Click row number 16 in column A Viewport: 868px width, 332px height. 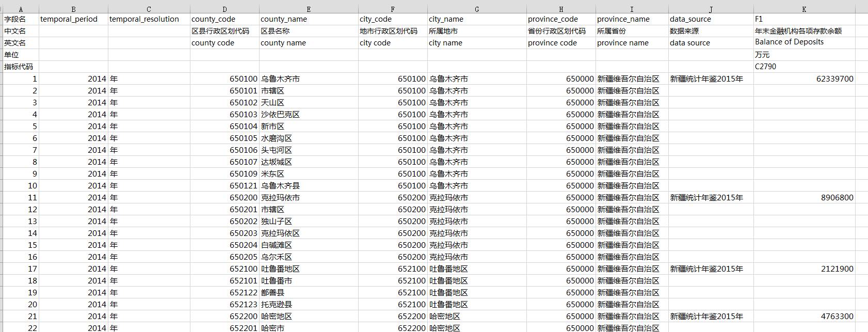(x=21, y=257)
